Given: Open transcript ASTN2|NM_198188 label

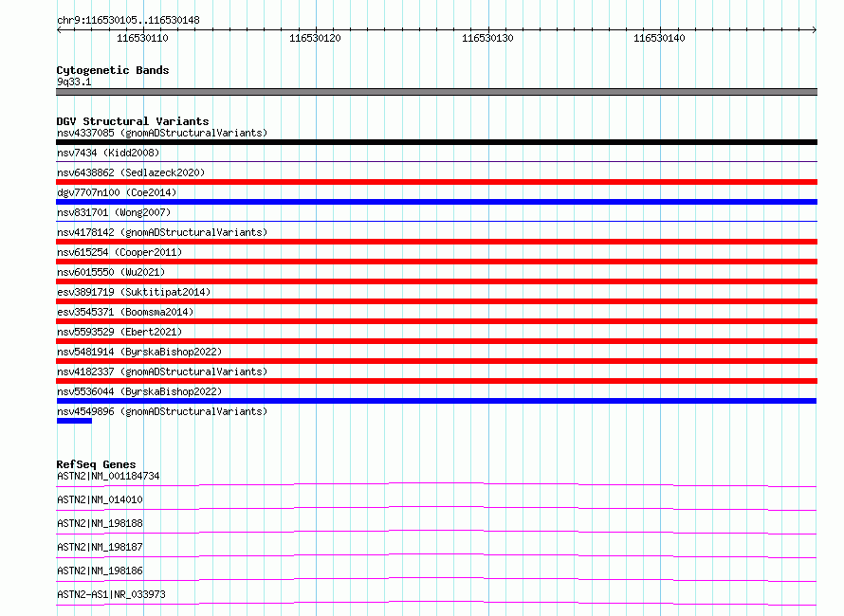Looking at the screenshot, I should pos(100,523).
